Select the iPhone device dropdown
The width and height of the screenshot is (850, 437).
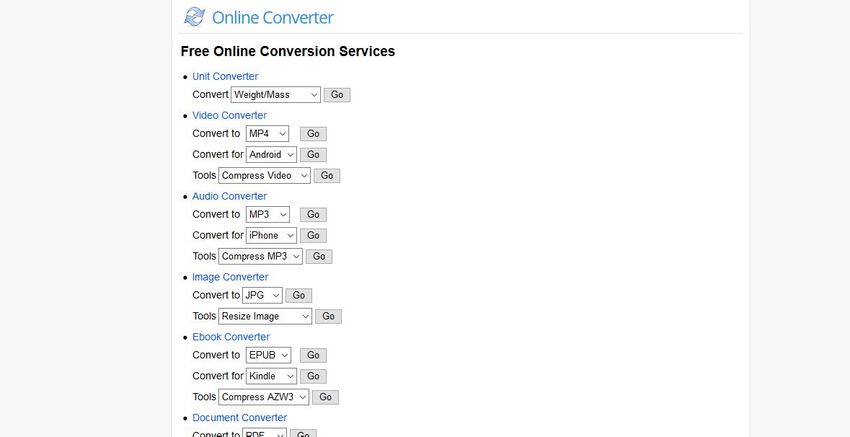271,235
